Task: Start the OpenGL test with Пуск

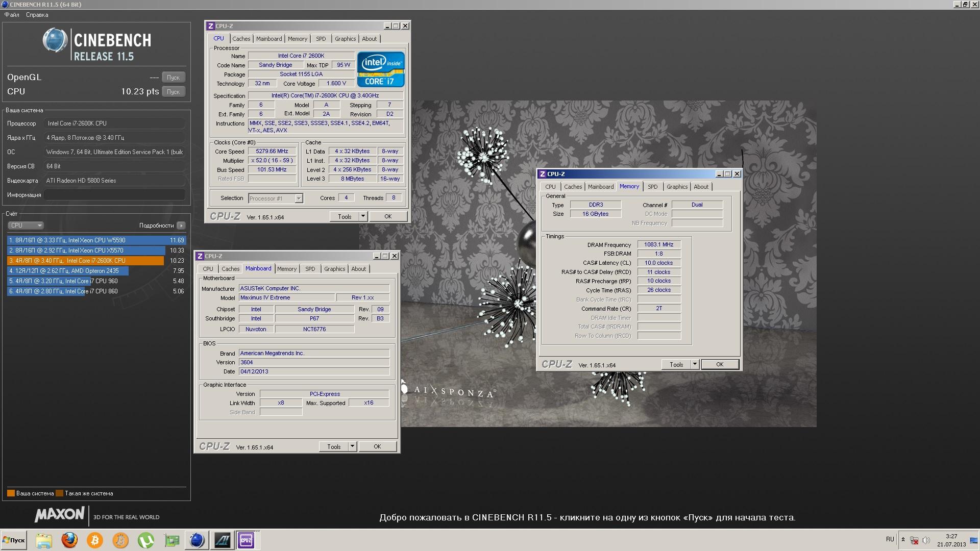Action: pyautogui.click(x=174, y=78)
